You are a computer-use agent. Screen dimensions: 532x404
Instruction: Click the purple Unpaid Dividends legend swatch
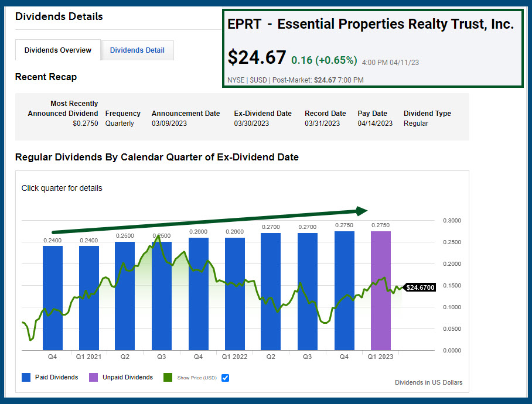click(x=94, y=378)
